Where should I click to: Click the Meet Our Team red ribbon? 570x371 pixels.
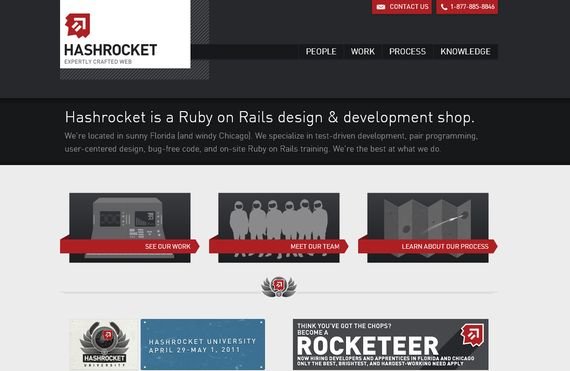click(279, 246)
